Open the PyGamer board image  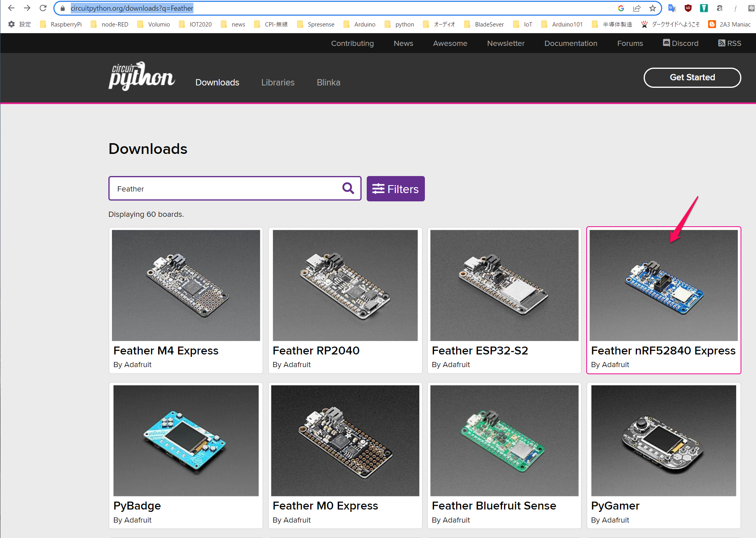click(664, 441)
